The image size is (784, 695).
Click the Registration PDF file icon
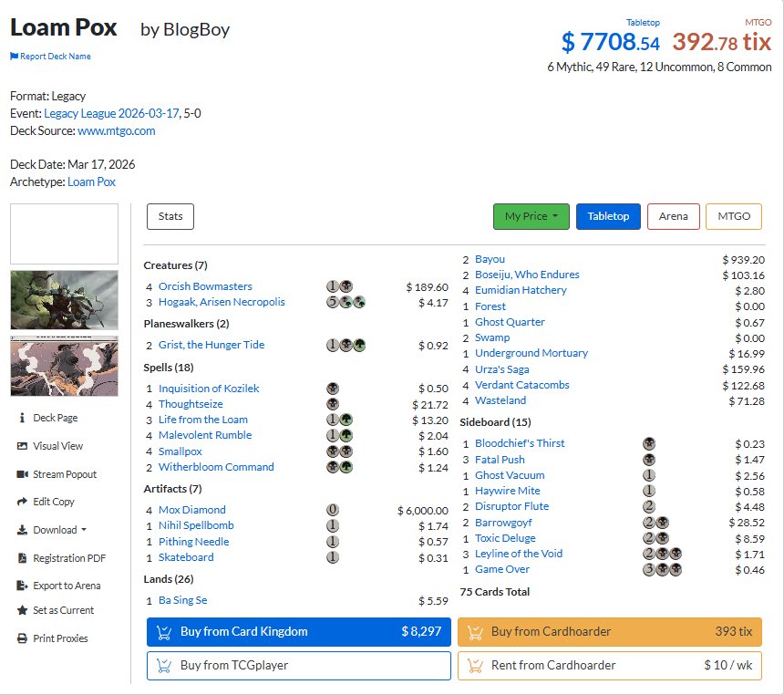[x=22, y=558]
